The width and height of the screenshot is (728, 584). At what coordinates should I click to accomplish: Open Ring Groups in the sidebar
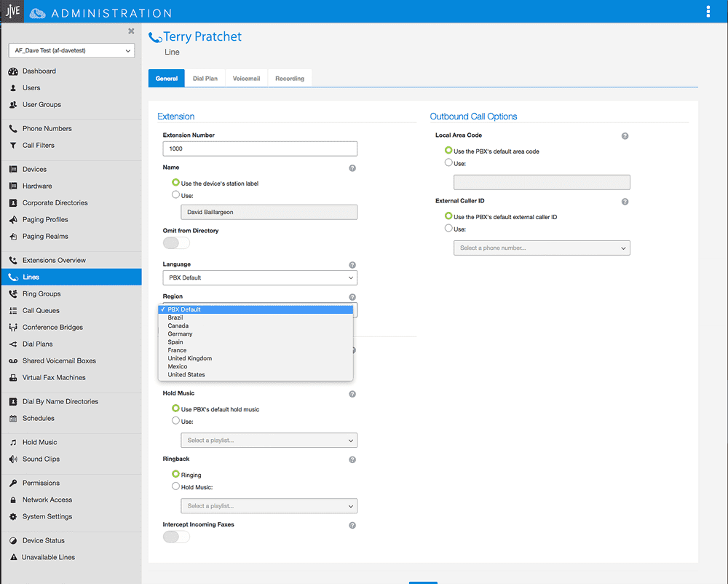(x=41, y=294)
